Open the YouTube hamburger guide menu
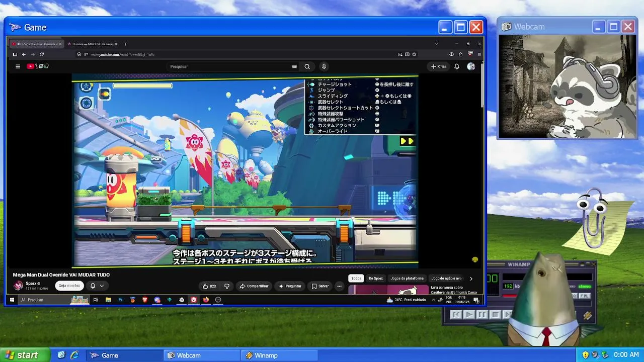This screenshot has height=362, width=644. tap(18, 66)
